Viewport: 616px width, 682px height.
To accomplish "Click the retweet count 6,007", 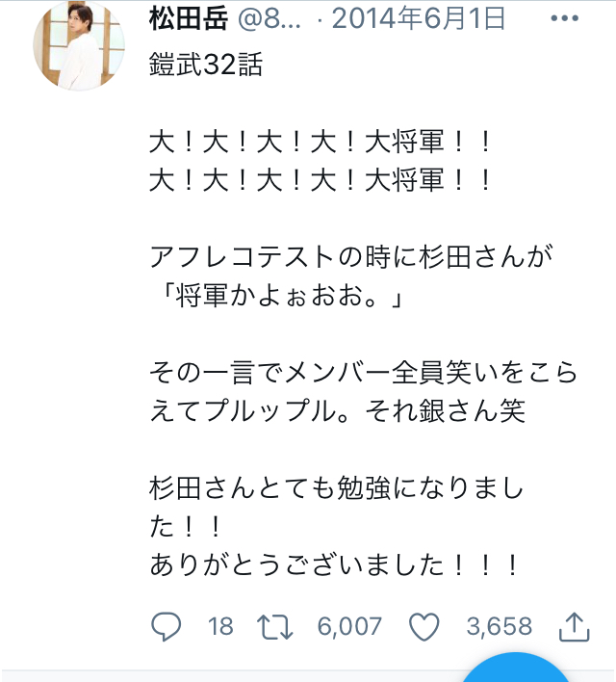I will click(x=349, y=627).
